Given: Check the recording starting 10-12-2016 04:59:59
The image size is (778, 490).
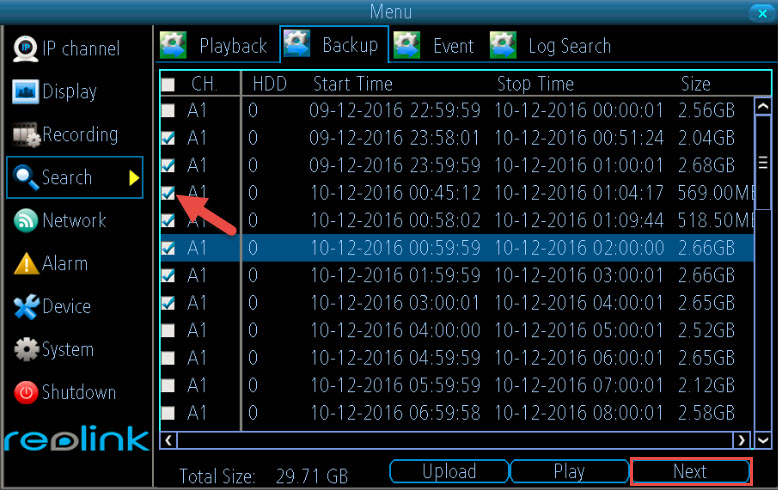Looking at the screenshot, I should [168, 358].
